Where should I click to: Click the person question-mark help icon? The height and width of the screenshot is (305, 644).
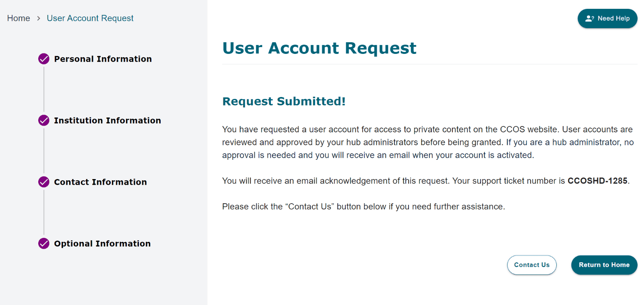tap(590, 19)
